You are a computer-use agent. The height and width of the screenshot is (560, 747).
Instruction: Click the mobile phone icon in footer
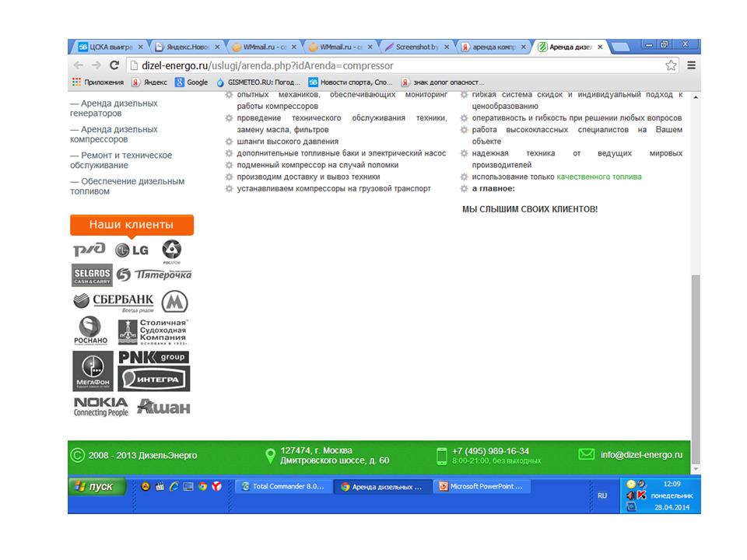pos(442,456)
